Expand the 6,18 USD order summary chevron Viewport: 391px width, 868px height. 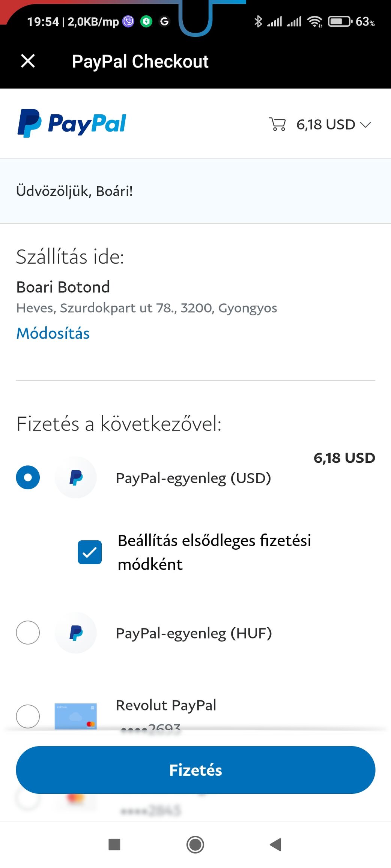tap(365, 124)
